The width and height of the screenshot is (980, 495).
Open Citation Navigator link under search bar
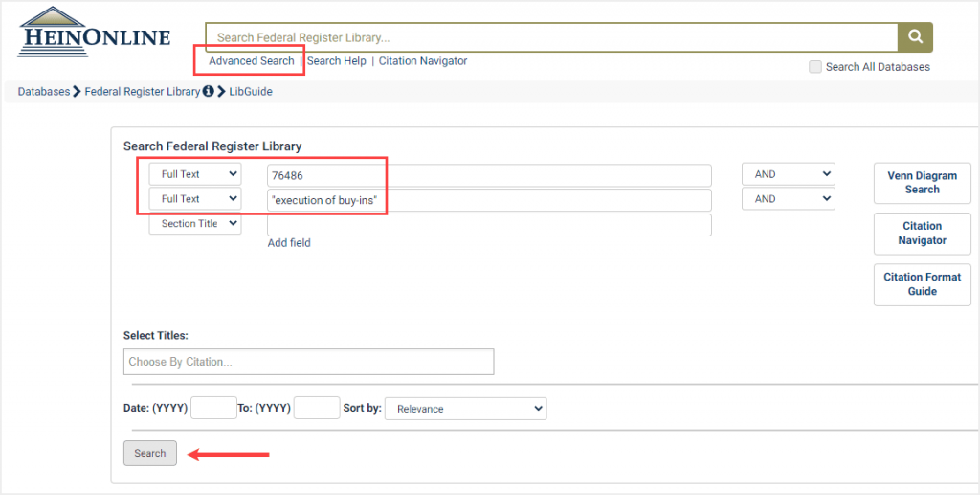(x=423, y=60)
